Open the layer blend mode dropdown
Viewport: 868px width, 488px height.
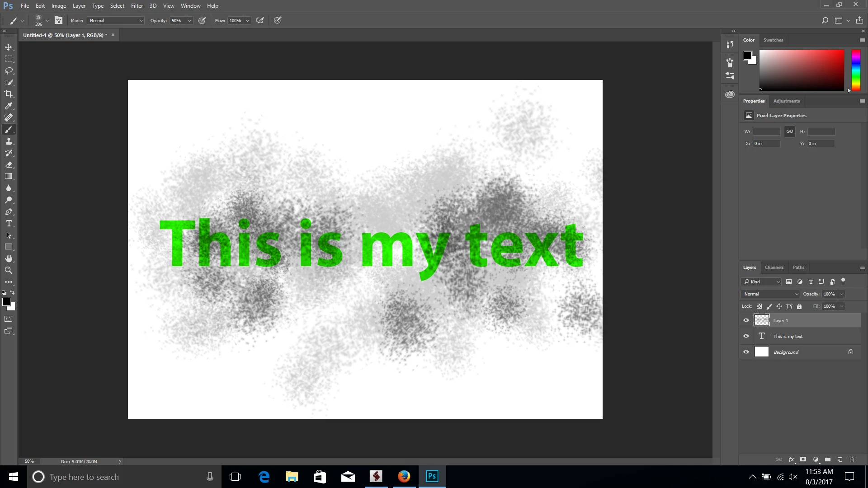(770, 294)
